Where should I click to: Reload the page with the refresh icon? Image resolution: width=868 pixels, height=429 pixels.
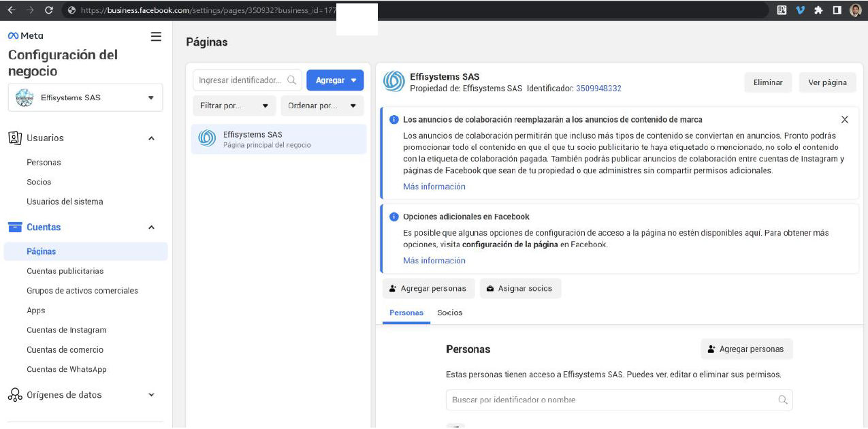click(x=48, y=10)
